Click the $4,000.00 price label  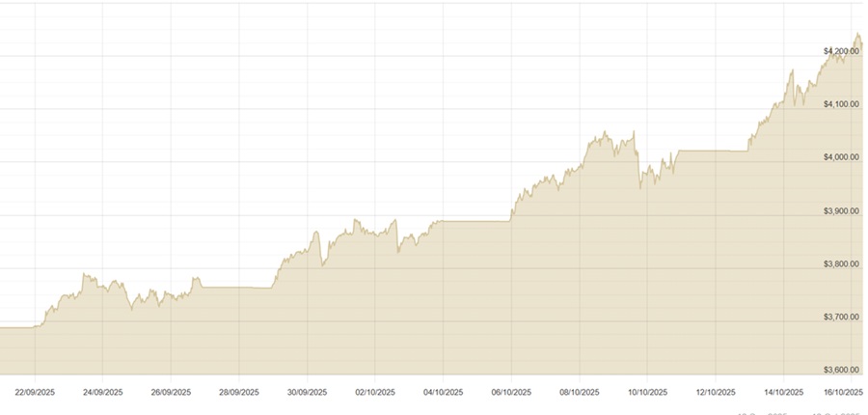(841, 157)
